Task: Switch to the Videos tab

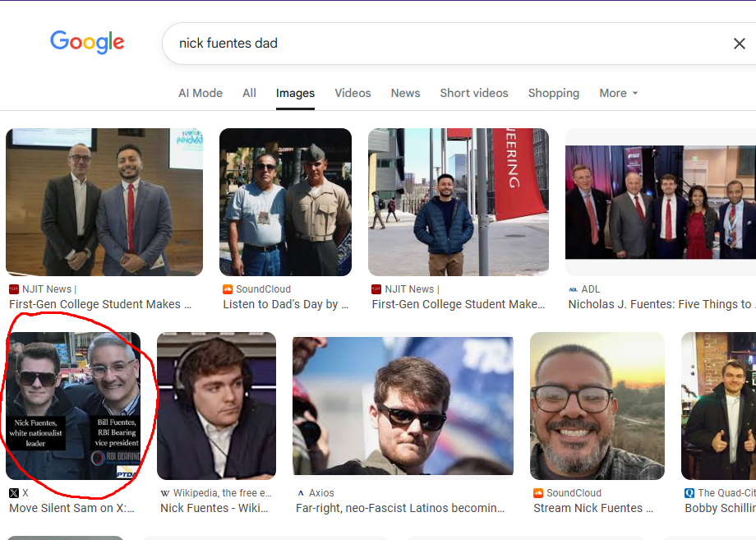Action: pyautogui.click(x=353, y=93)
